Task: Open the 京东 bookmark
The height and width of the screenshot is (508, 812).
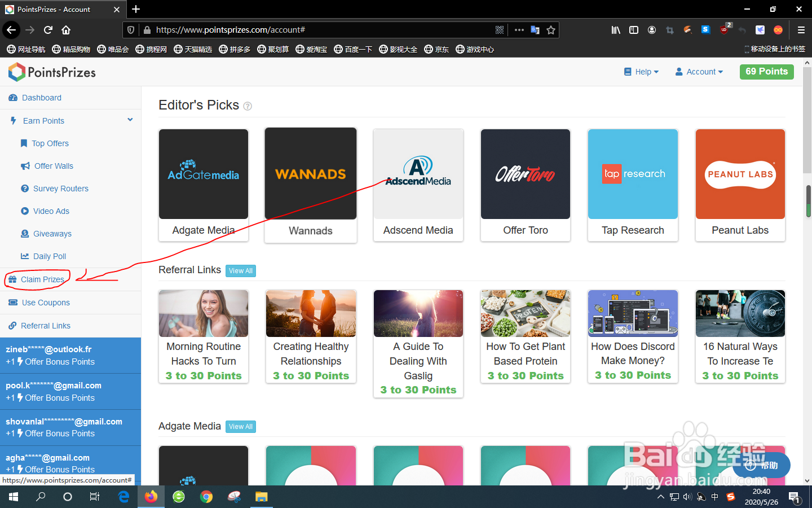Action: 436,49
